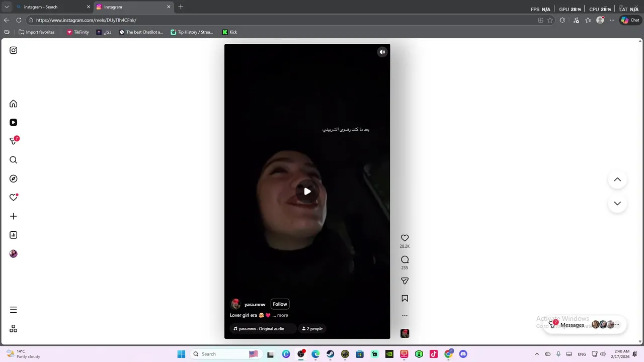This screenshot has width=644, height=362.
Task: Open Notifications heart in the sidebar
Action: 14,197
